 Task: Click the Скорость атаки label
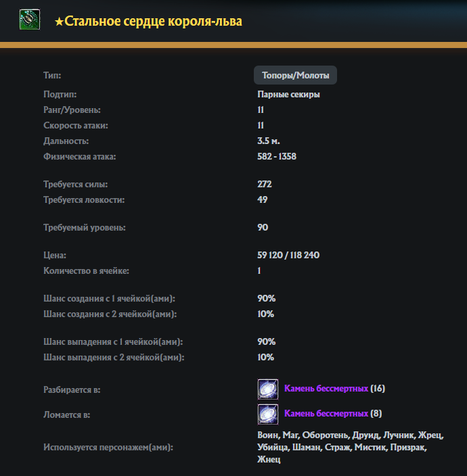tap(76, 126)
